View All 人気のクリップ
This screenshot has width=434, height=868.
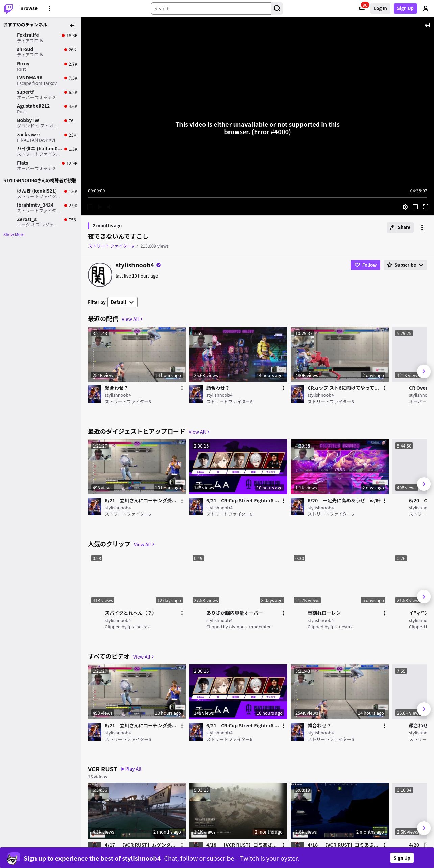point(144,545)
